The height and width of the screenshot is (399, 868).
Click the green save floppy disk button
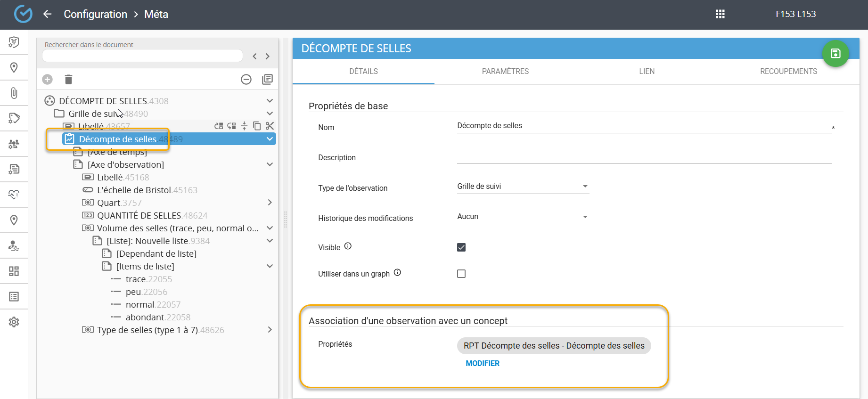(835, 54)
